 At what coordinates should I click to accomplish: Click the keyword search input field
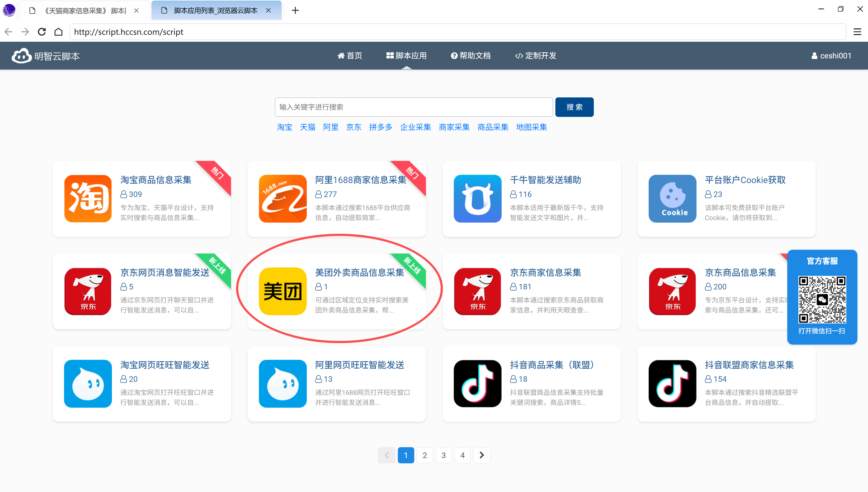pyautogui.click(x=414, y=107)
